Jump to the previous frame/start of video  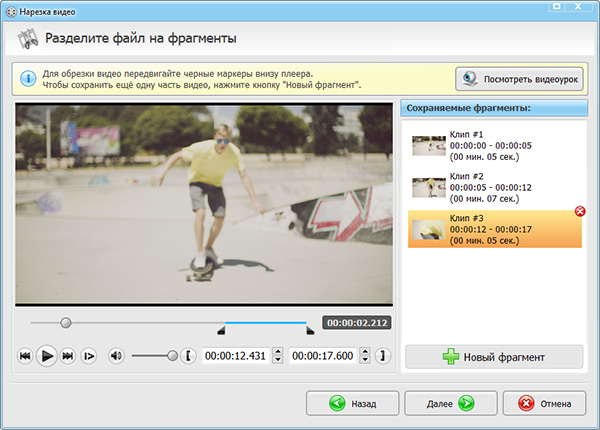25,356
